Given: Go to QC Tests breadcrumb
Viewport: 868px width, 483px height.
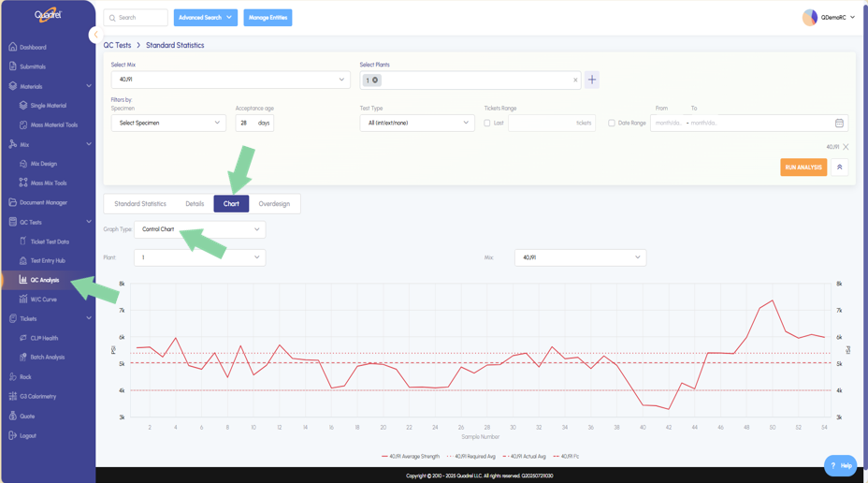Looking at the screenshot, I should click(x=117, y=46).
